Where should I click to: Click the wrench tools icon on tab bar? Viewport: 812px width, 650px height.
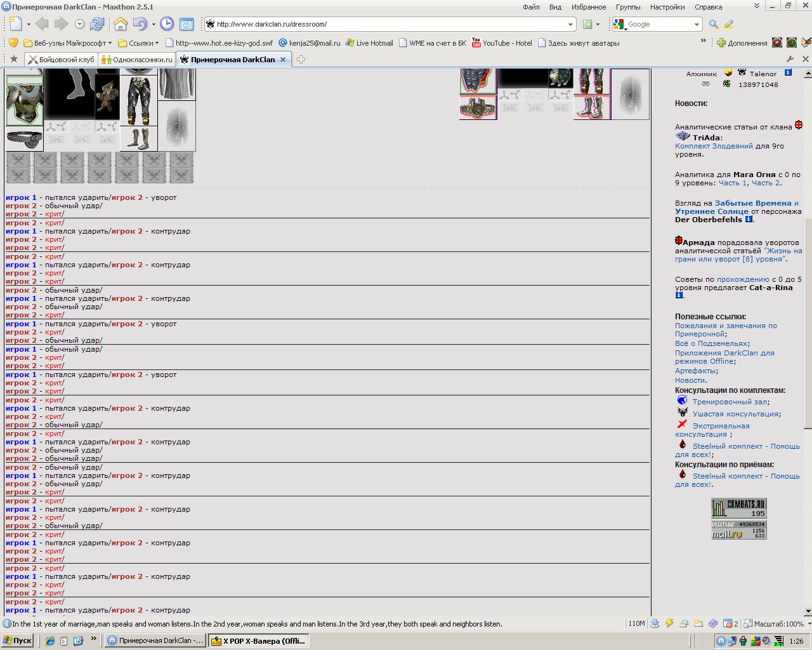790,59
